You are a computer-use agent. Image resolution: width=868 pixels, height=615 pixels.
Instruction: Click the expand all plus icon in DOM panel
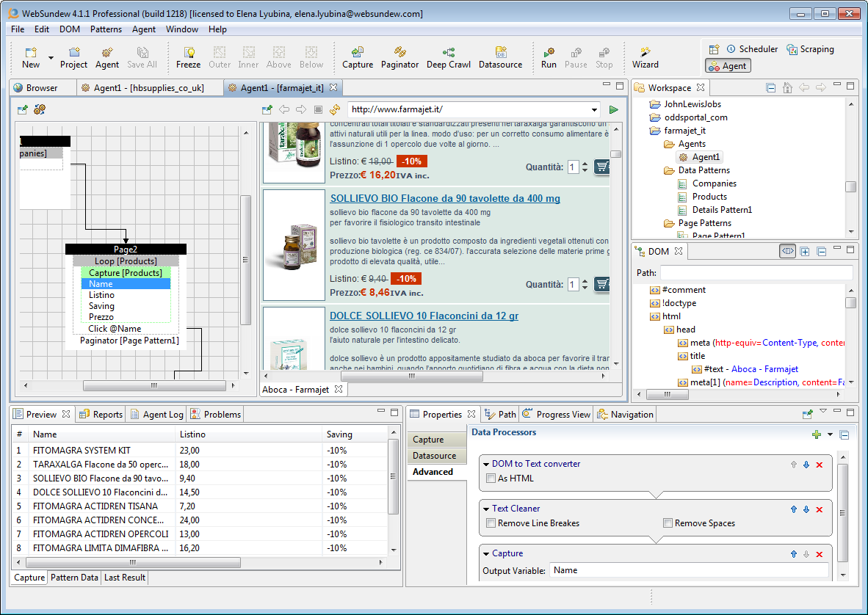[805, 252]
